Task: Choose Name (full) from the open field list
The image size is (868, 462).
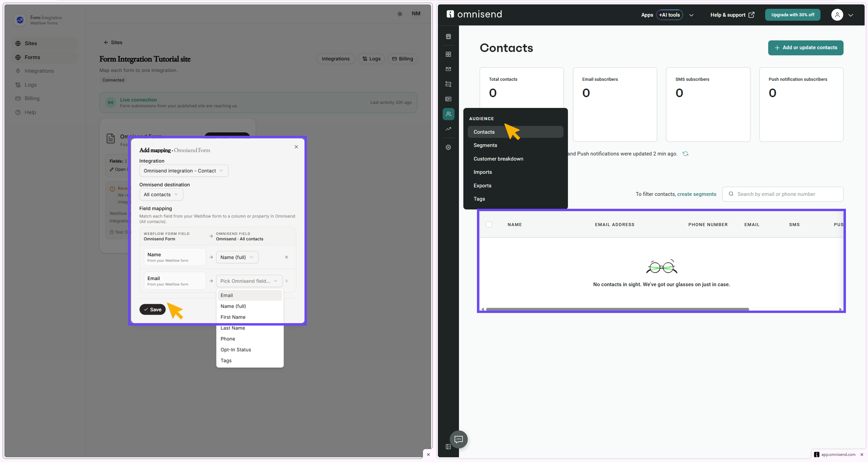Action: tap(250, 306)
